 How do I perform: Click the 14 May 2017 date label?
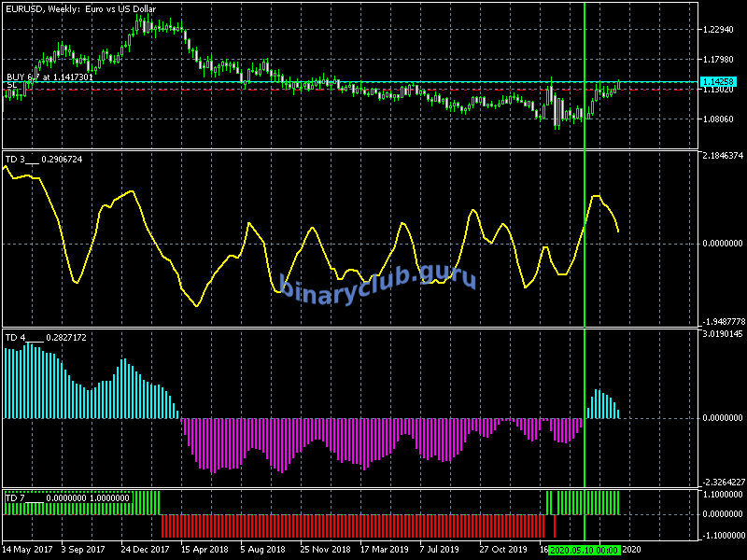[x=28, y=551]
